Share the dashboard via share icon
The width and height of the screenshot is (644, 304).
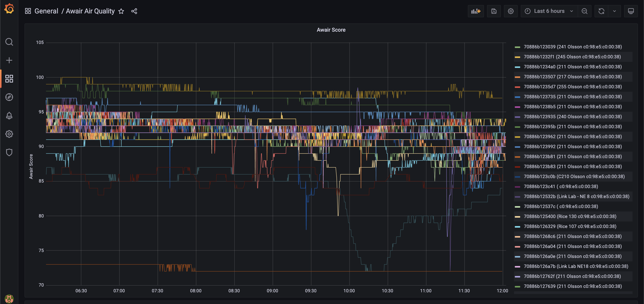coord(134,11)
